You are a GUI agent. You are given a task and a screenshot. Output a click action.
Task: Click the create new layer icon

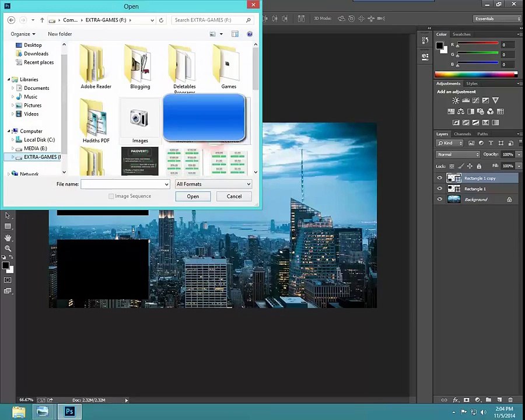(499, 400)
